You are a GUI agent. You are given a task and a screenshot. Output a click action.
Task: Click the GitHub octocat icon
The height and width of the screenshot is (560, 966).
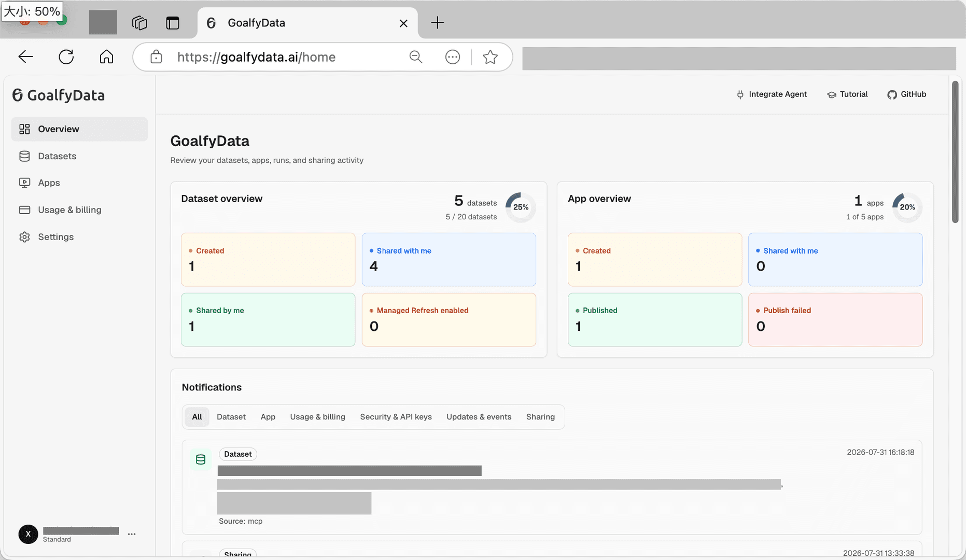point(892,94)
